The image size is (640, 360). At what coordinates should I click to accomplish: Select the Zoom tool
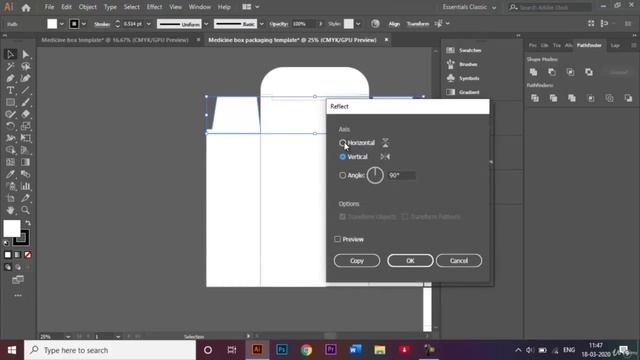pos(25,210)
